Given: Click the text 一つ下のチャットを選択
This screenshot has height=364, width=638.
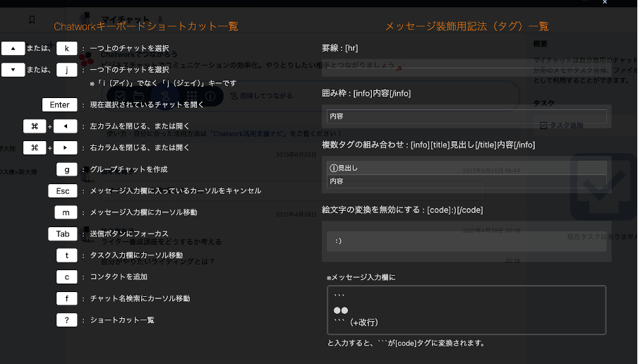Looking at the screenshot, I should (x=129, y=70).
